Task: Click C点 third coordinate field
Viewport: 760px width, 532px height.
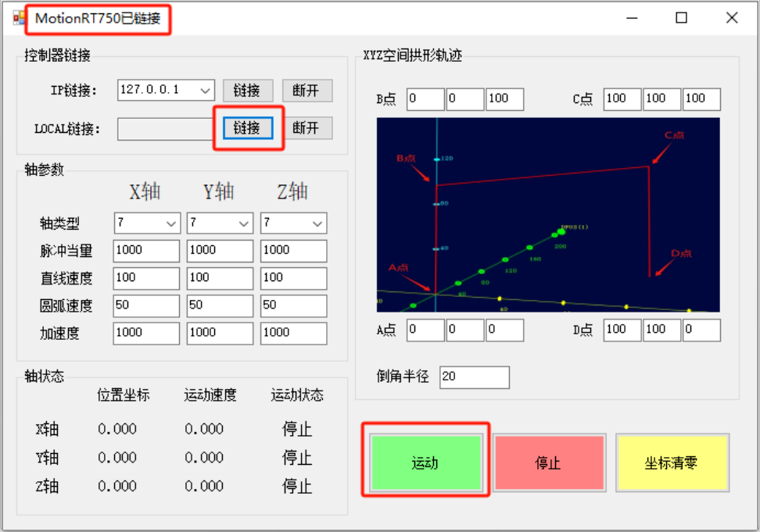Action: (x=702, y=99)
